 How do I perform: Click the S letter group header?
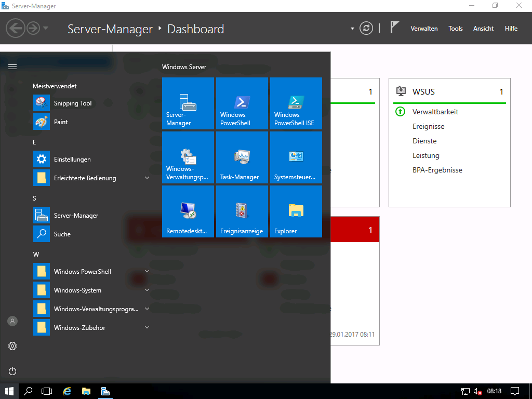pos(34,198)
